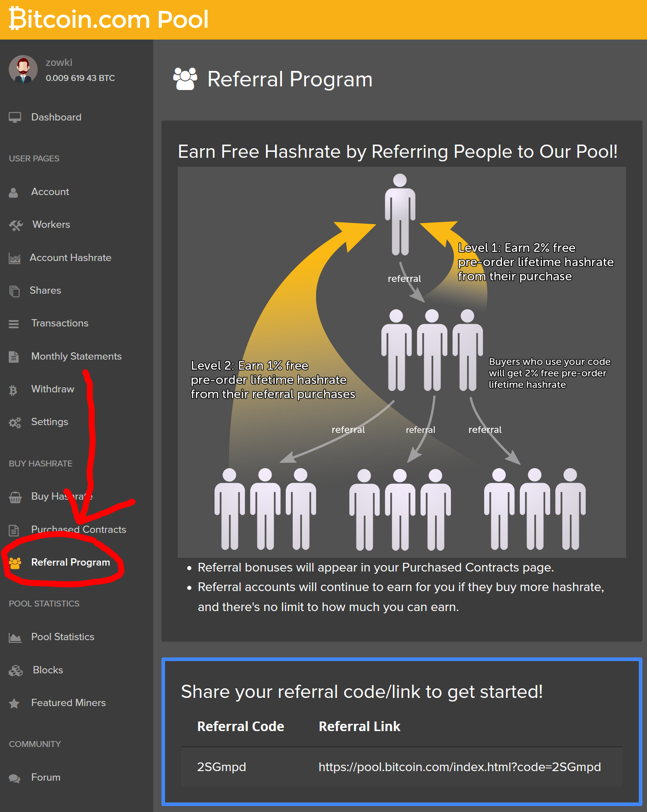647x812 pixels.
Task: Click the star icon beside Featured Miners
Action: [x=14, y=703]
